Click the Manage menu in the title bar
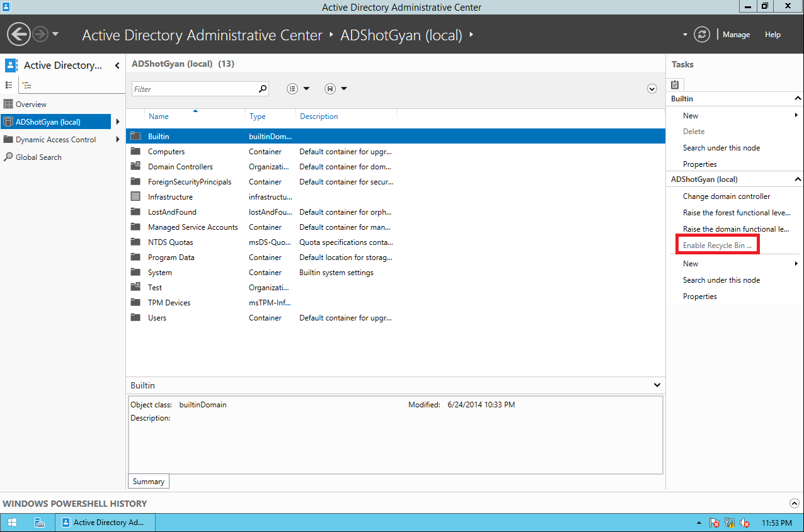Image resolution: width=804 pixels, height=532 pixels. point(736,35)
